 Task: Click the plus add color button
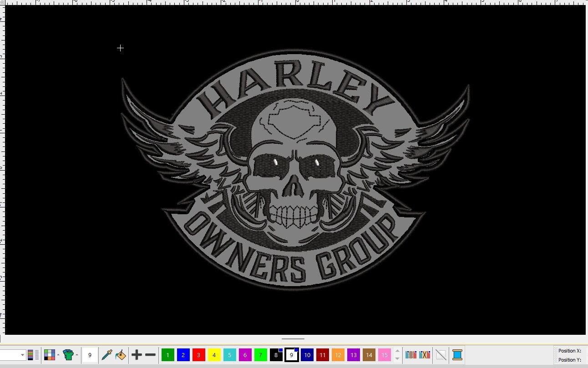[137, 355]
